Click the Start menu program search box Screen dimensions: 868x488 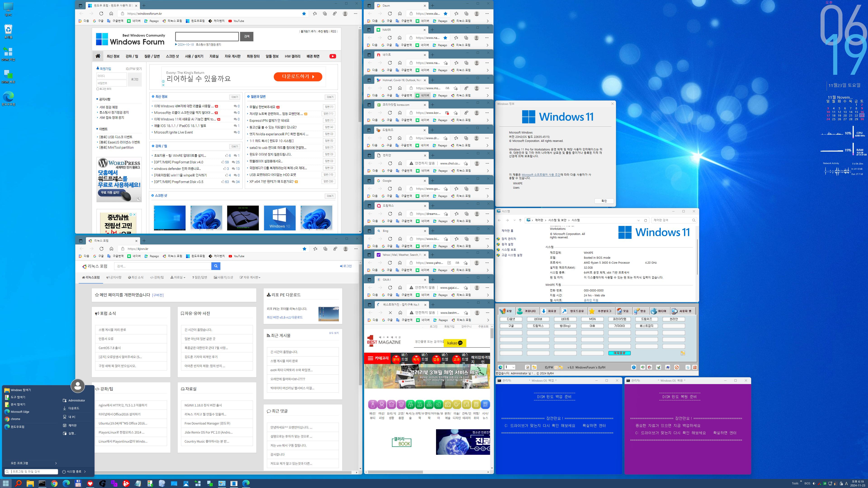32,472
